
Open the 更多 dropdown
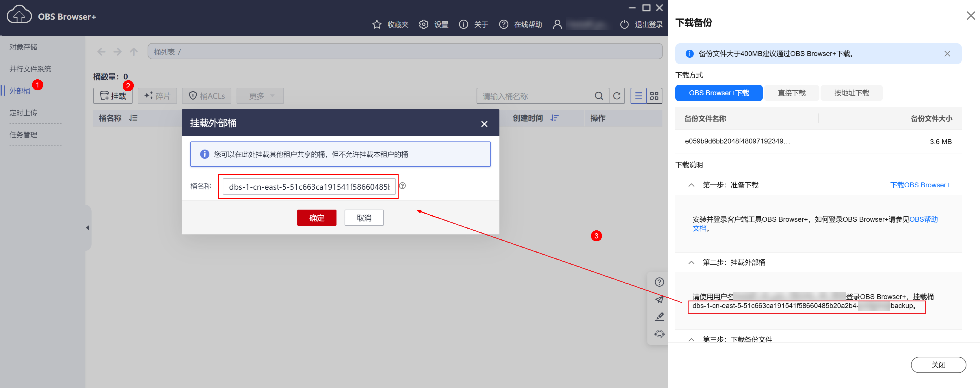pyautogui.click(x=260, y=96)
